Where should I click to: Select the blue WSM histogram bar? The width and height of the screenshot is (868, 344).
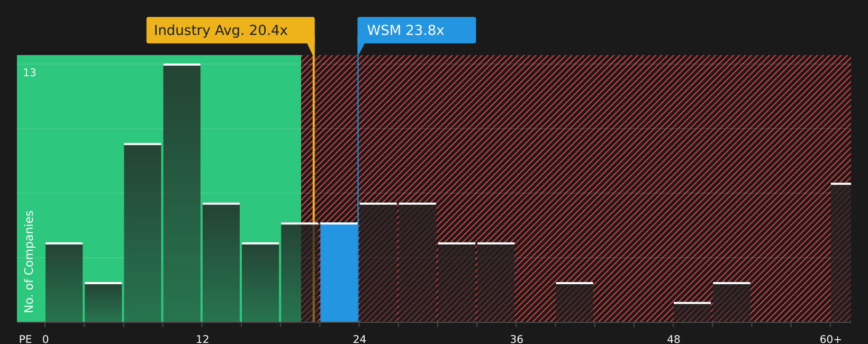pyautogui.click(x=339, y=272)
